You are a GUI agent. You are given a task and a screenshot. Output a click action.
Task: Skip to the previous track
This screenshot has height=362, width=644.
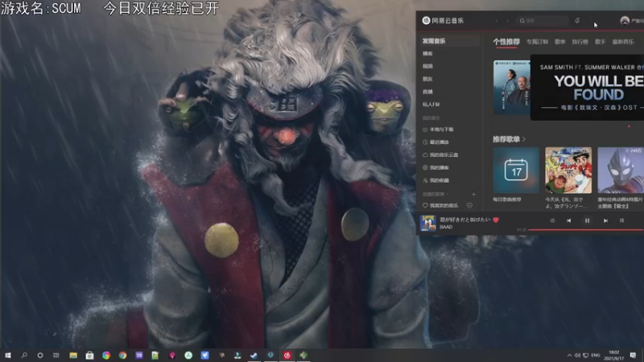coord(569,220)
